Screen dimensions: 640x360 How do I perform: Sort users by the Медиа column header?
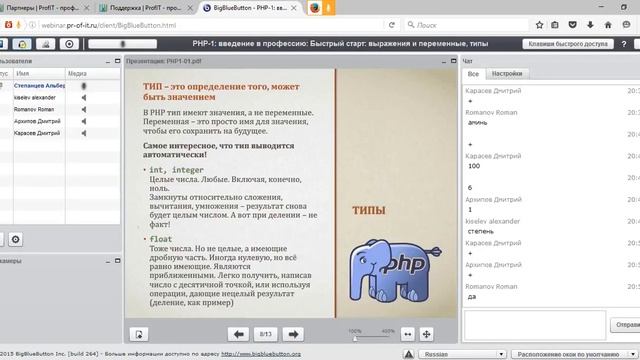click(93, 73)
